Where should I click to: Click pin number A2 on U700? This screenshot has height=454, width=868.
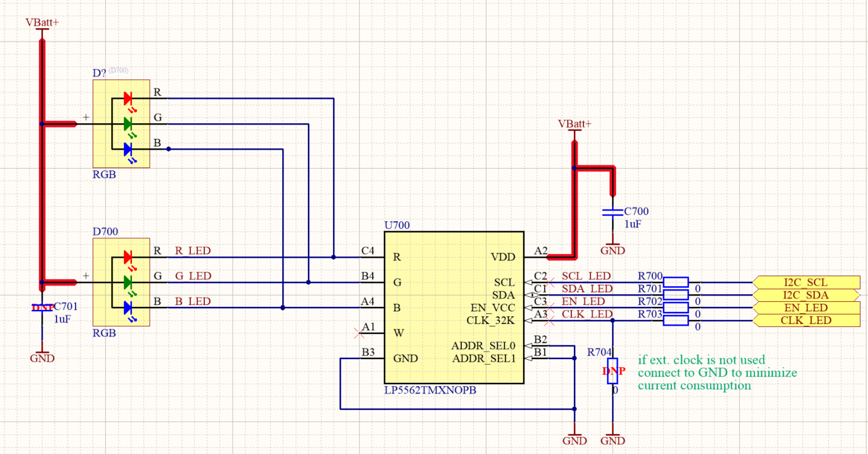(541, 251)
